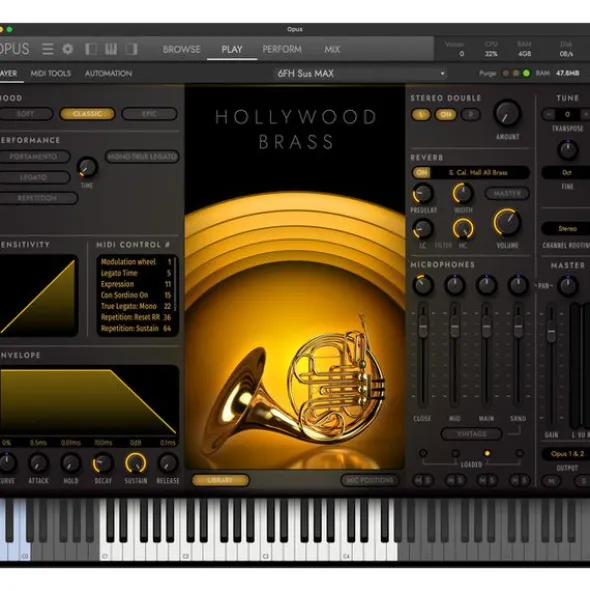
Task: Select the Con Sordino On MIDI control row
Action: click(136, 295)
